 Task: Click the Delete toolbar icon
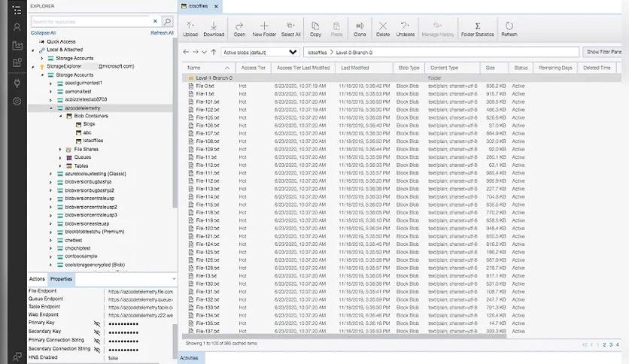382,29
